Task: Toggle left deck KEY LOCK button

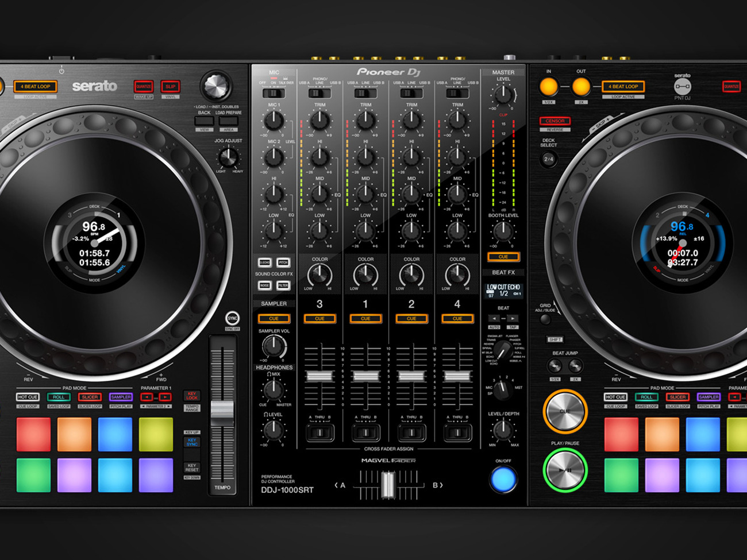Action: [x=192, y=396]
